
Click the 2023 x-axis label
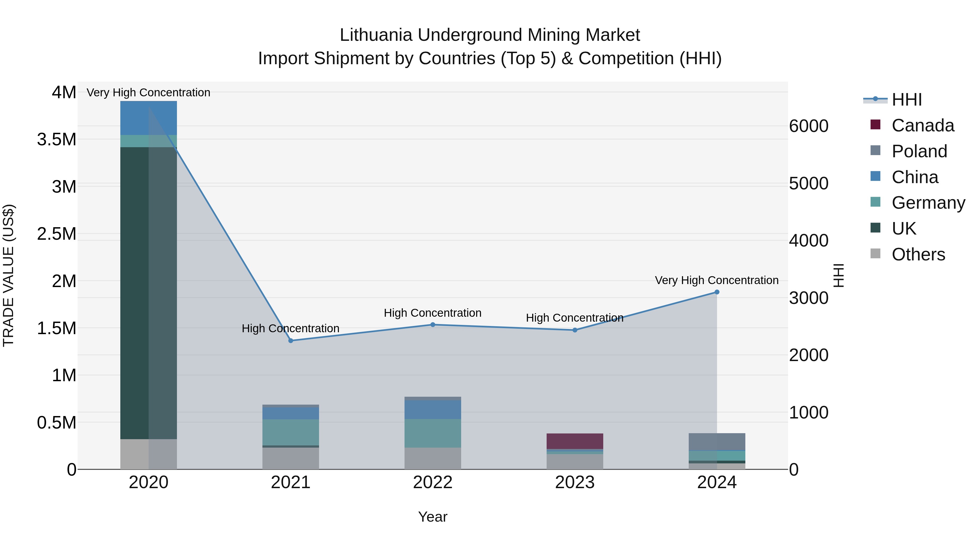pos(575,482)
